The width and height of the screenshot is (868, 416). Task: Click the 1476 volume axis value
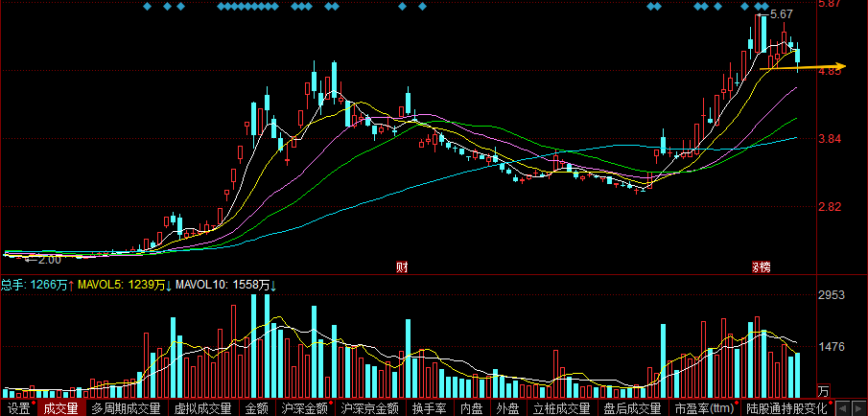[x=832, y=347]
